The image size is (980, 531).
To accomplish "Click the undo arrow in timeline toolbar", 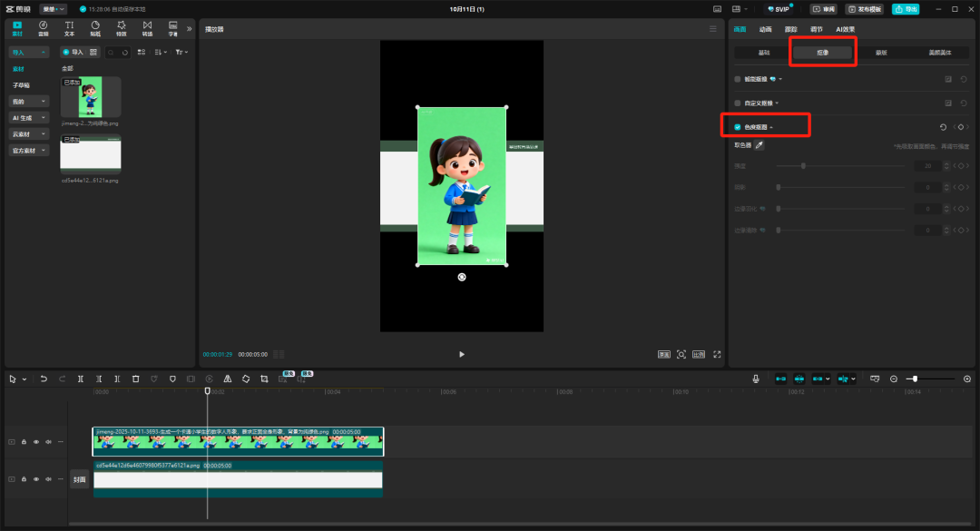I will coord(44,379).
